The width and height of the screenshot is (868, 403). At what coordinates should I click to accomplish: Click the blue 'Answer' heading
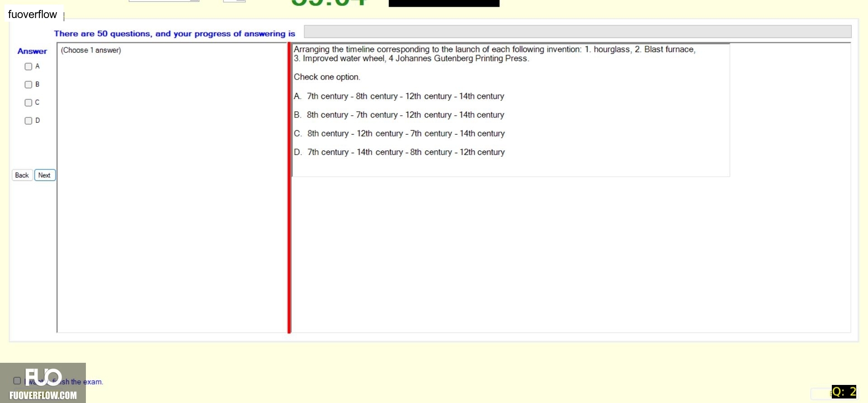pyautogui.click(x=32, y=51)
